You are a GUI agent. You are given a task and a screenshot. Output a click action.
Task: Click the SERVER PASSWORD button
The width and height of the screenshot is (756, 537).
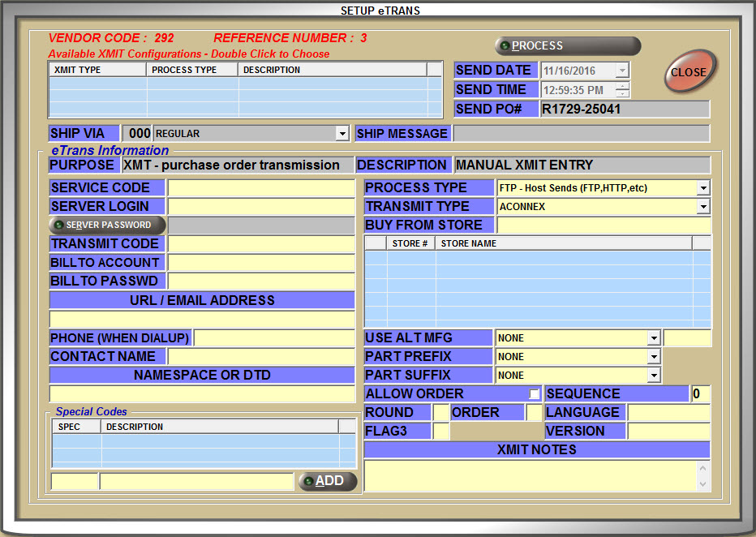point(107,225)
